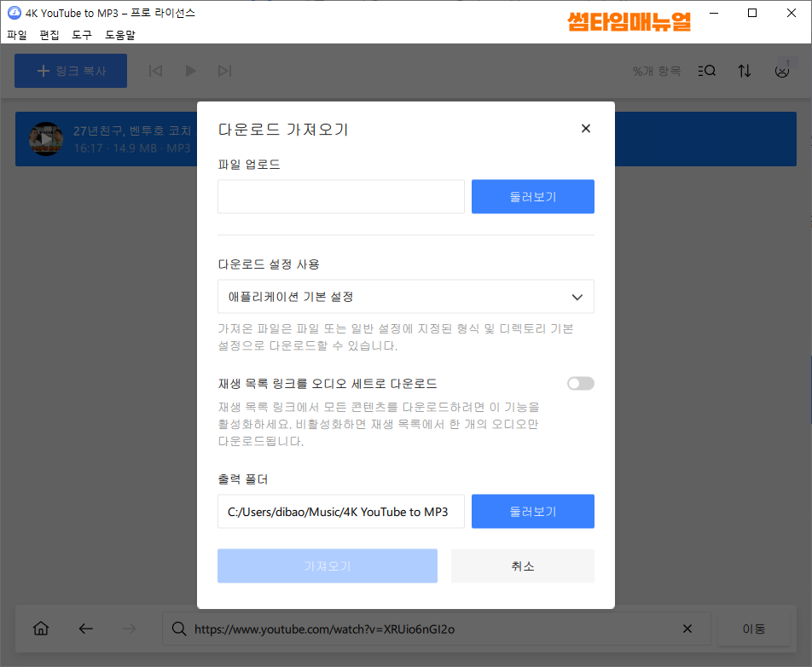Click the back arrow icon
The height and width of the screenshot is (667, 812).
(85, 629)
